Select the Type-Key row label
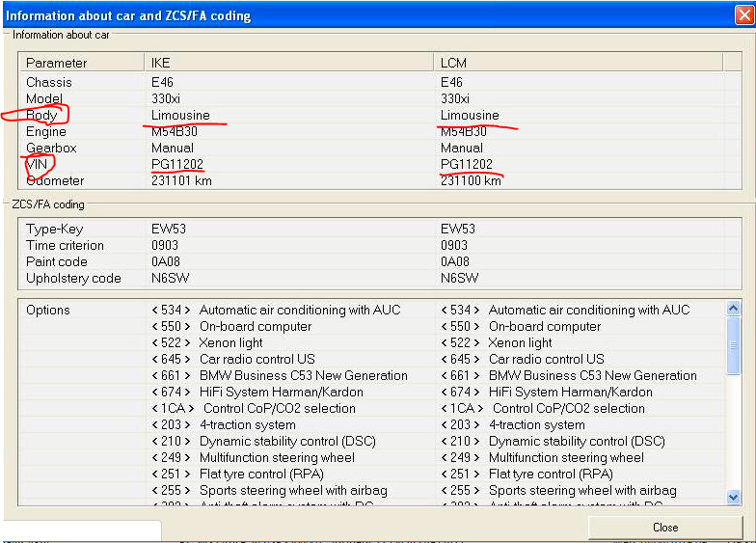Screen dimensions: 756x543 55,230
